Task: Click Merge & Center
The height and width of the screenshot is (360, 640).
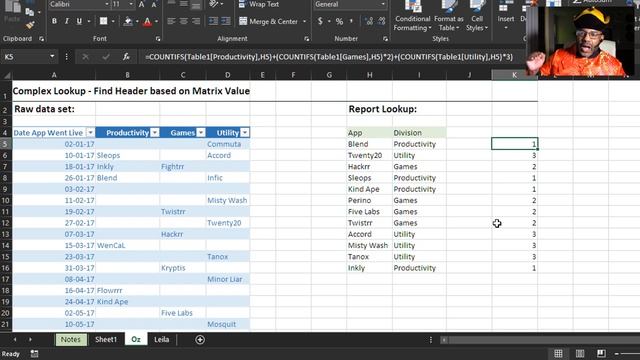Action: coord(268,21)
